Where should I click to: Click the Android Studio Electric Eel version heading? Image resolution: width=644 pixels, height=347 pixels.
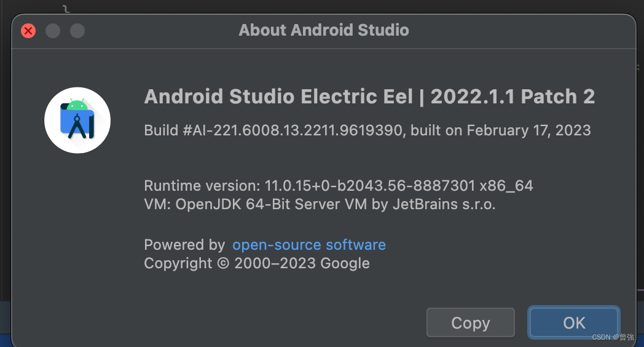pos(369,97)
